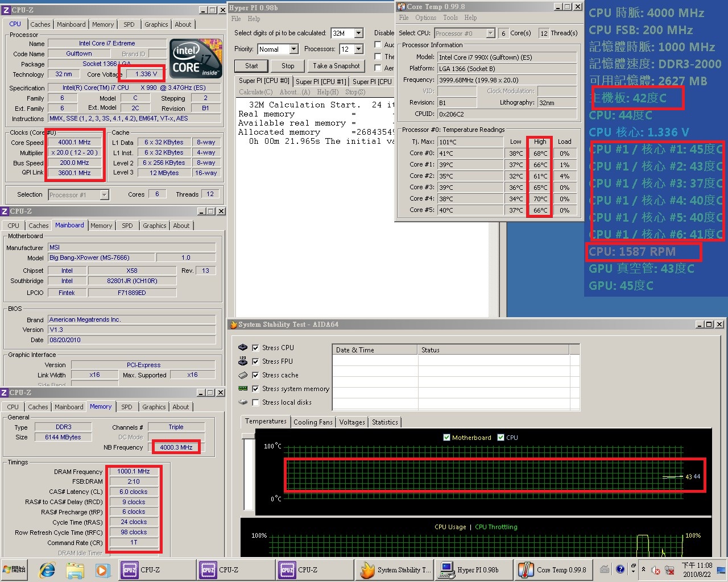Click Take a Snapshot in Hyper PI
The width and height of the screenshot is (728, 582).
(x=336, y=66)
